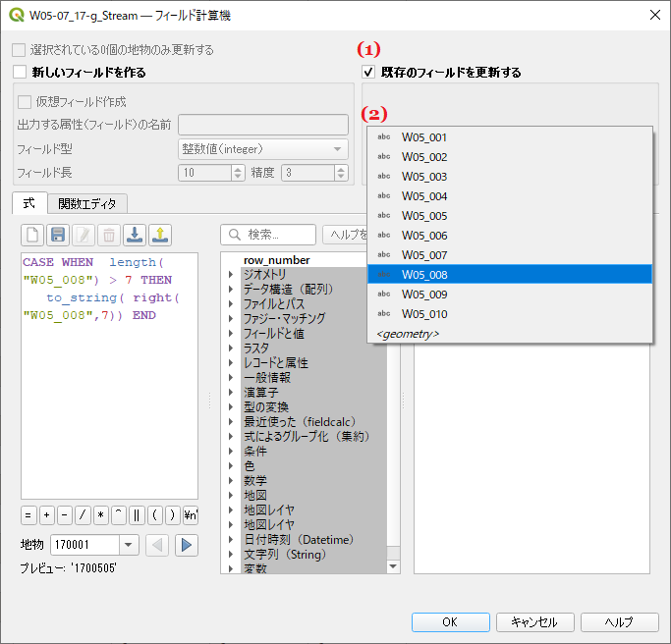Click the clear expression (new file) icon
This screenshot has height=644, width=671.
click(32, 235)
